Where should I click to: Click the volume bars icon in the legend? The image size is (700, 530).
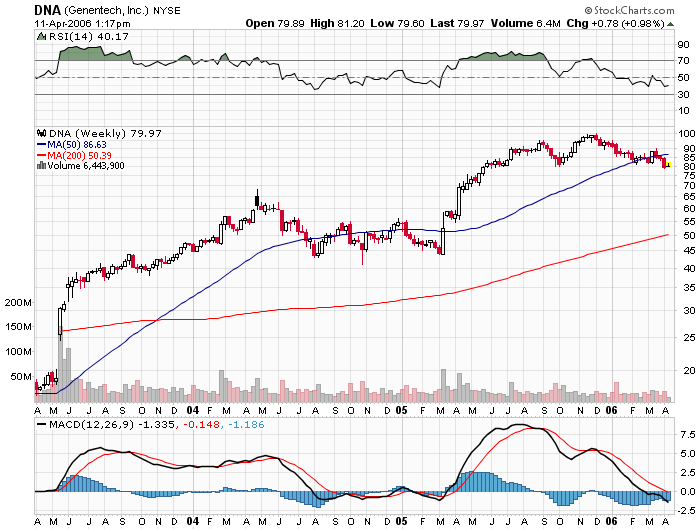[x=42, y=166]
